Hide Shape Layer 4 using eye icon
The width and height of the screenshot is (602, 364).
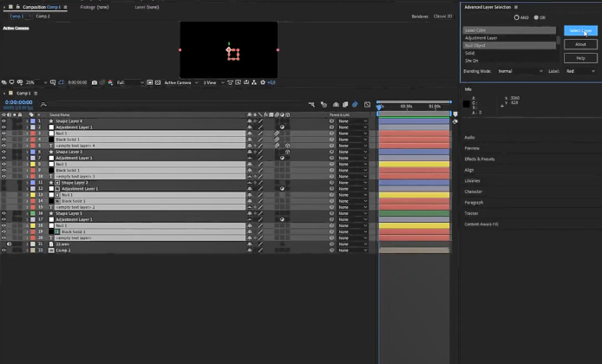(x=4, y=120)
